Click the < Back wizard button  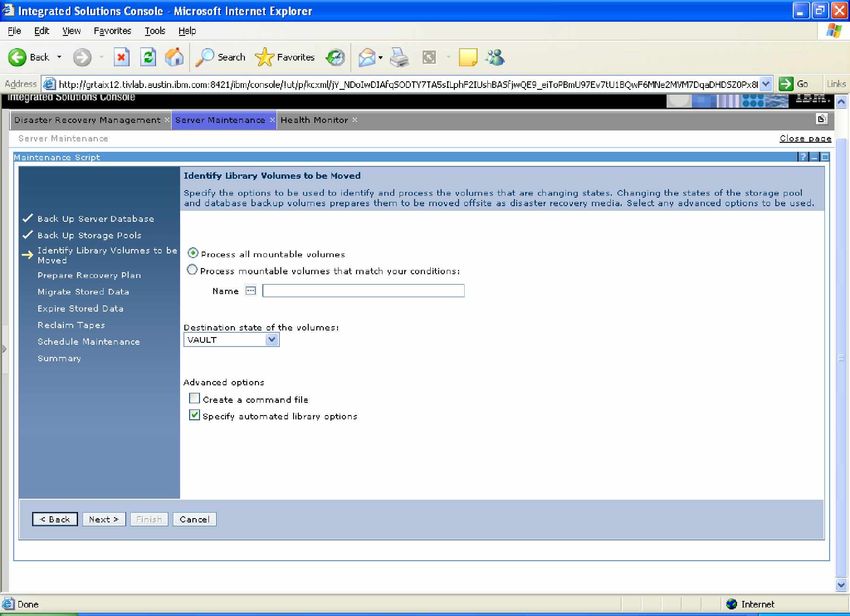[x=55, y=519]
